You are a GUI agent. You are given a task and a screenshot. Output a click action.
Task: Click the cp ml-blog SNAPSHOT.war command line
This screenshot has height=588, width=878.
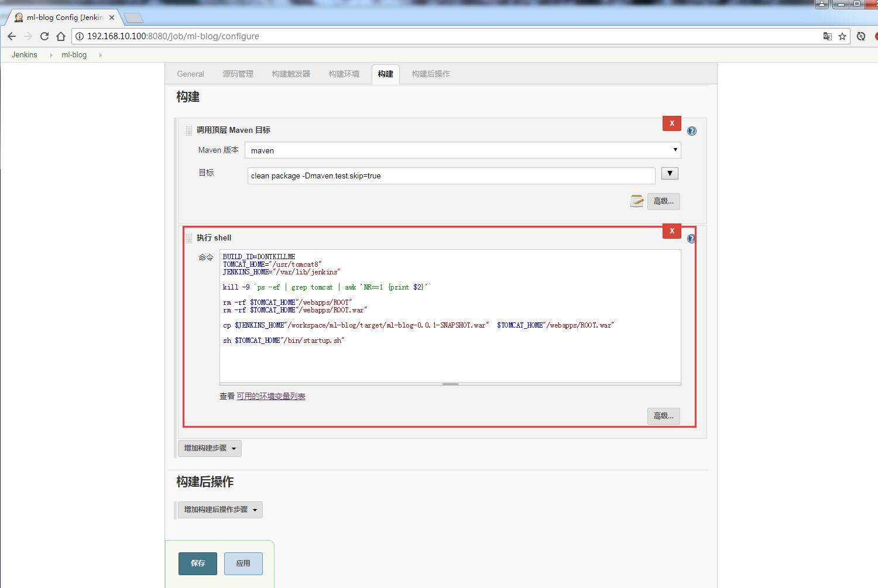coord(419,325)
